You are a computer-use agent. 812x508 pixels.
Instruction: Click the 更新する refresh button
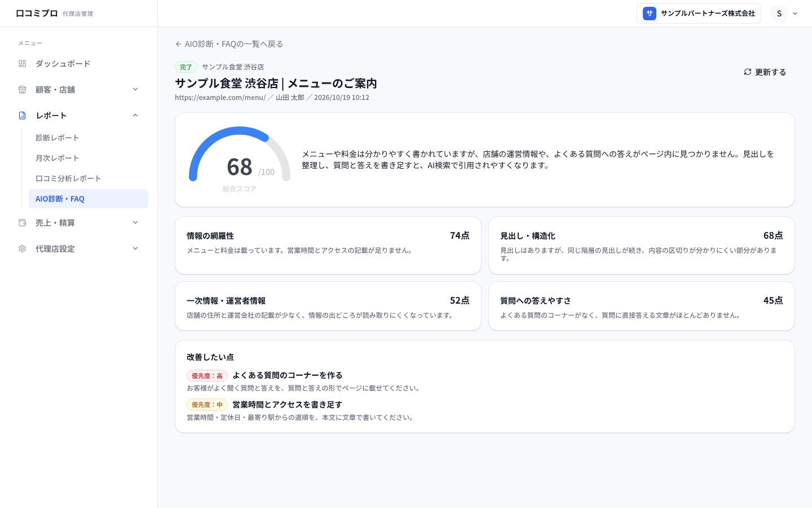point(765,72)
